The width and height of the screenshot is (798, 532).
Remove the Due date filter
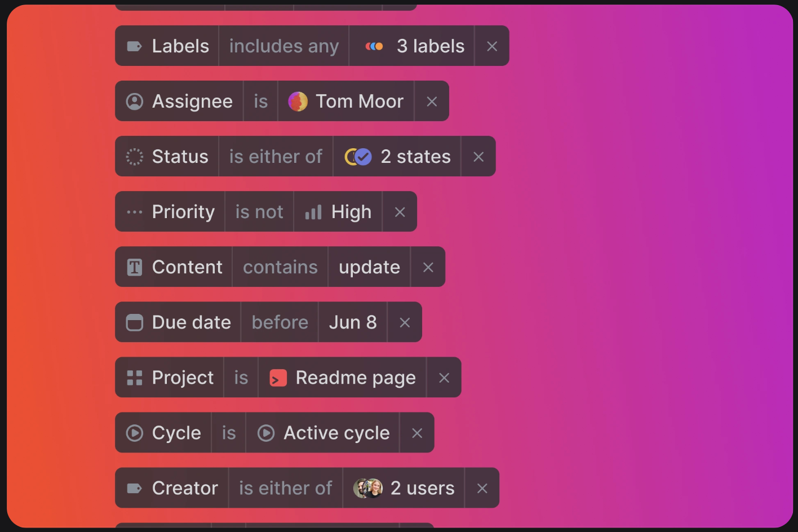point(405,322)
